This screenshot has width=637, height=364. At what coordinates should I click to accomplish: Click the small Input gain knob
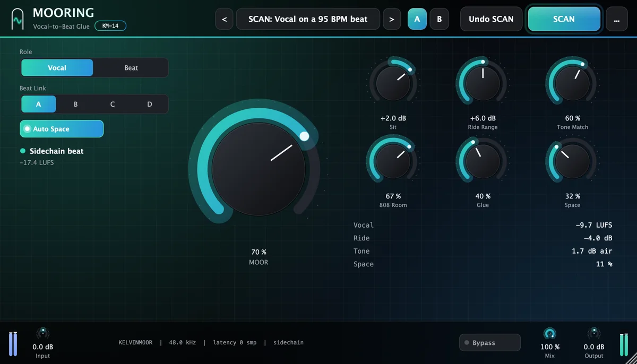click(x=43, y=333)
